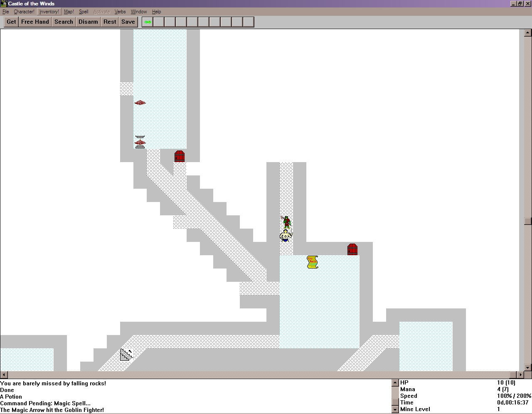Click the Rest button
This screenshot has height=414, width=532.
[110, 22]
